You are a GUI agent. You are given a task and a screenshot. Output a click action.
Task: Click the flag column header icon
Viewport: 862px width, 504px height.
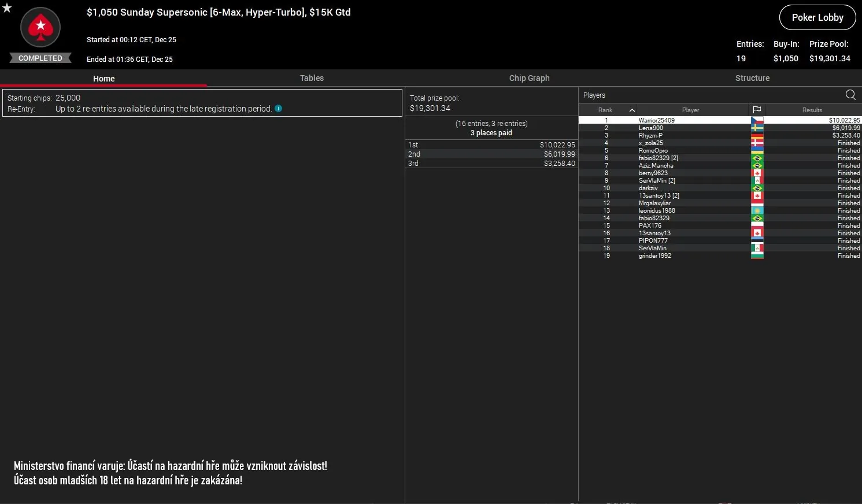tap(757, 109)
